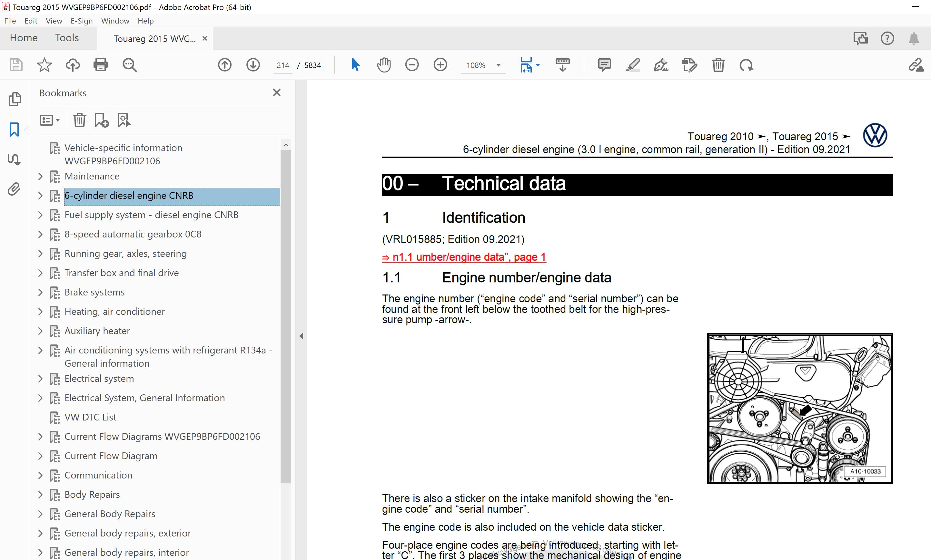
Task: Click the current page number field
Action: click(282, 65)
